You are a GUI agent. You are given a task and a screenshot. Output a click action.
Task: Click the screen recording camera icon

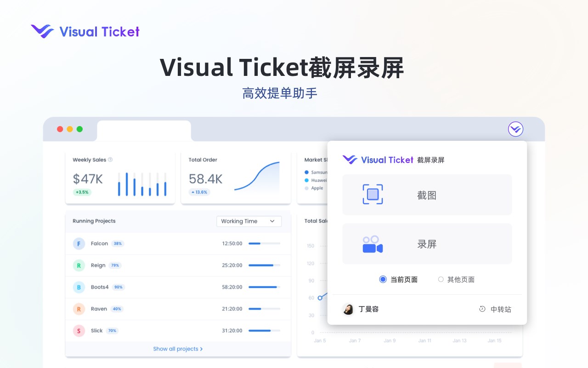tap(373, 244)
